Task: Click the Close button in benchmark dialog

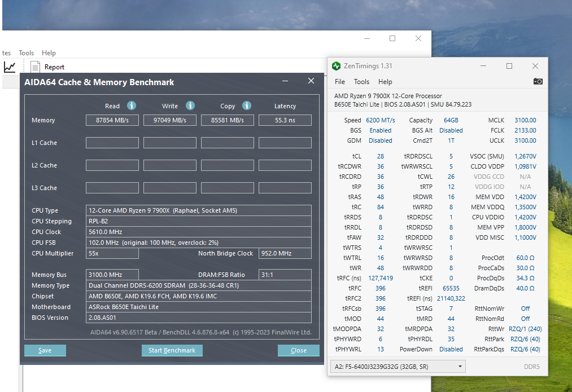Action: pyautogui.click(x=298, y=350)
